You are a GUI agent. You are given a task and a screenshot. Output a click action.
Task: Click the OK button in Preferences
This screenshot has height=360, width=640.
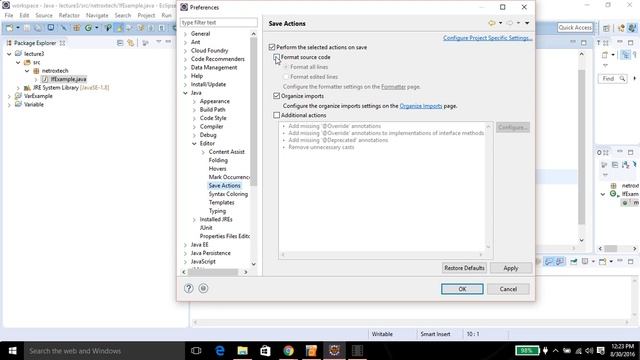pos(462,289)
